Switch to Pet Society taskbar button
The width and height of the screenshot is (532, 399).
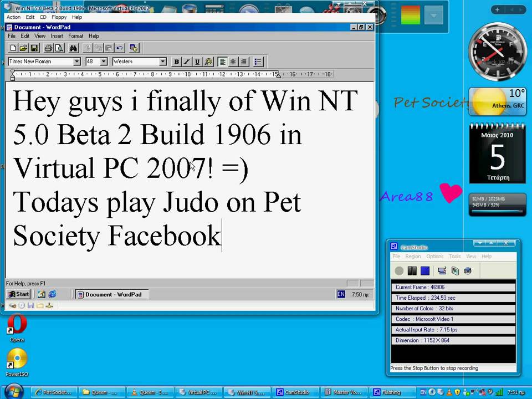point(54,392)
